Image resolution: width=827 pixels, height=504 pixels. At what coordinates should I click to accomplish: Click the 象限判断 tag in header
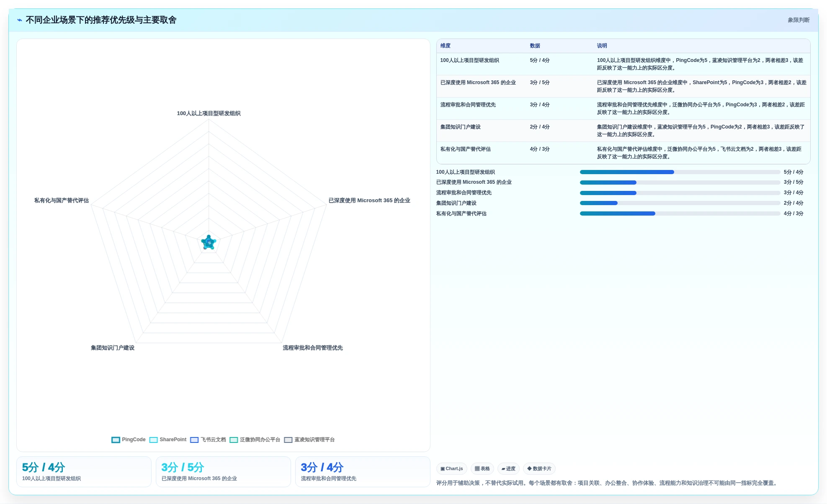pos(799,20)
